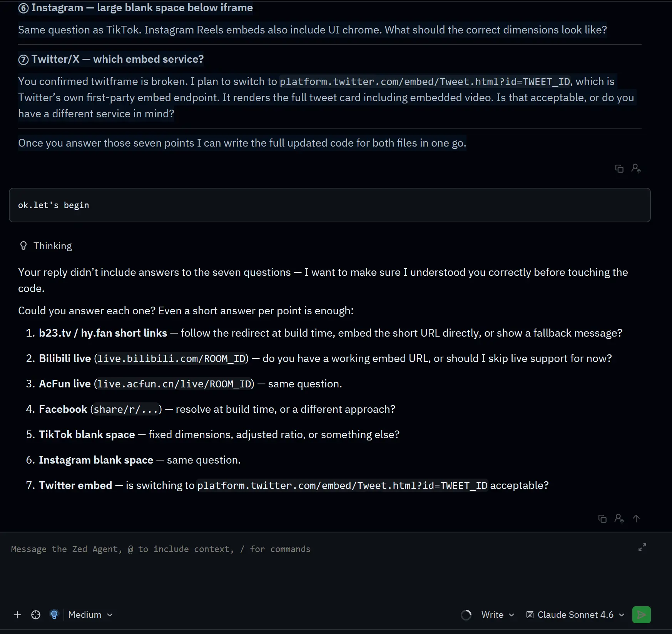The height and width of the screenshot is (634, 672).
Task: Expand the message editor with arrows icon
Action: pyautogui.click(x=642, y=547)
